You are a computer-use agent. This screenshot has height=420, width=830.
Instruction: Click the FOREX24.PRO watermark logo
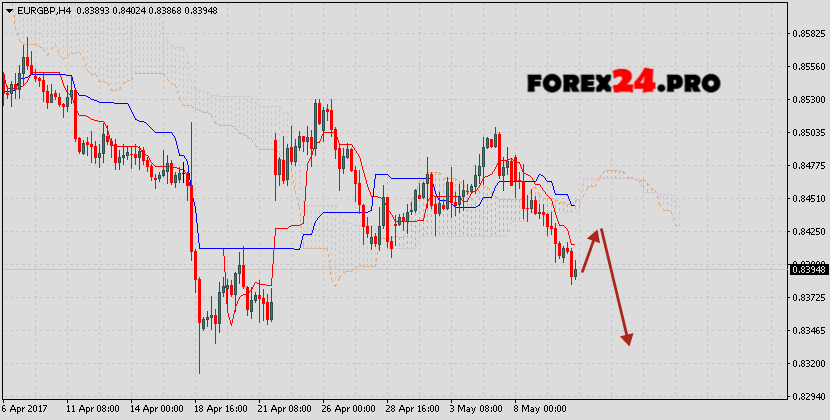pyautogui.click(x=623, y=83)
